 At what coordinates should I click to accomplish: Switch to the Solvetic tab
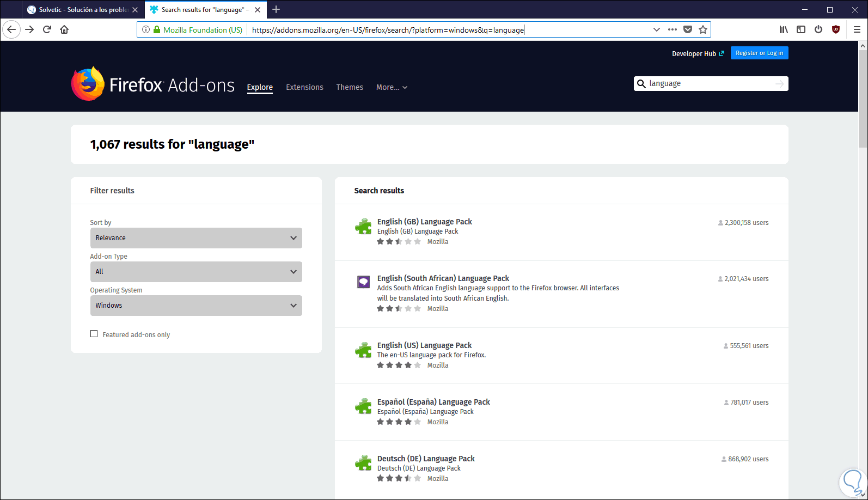click(x=83, y=10)
